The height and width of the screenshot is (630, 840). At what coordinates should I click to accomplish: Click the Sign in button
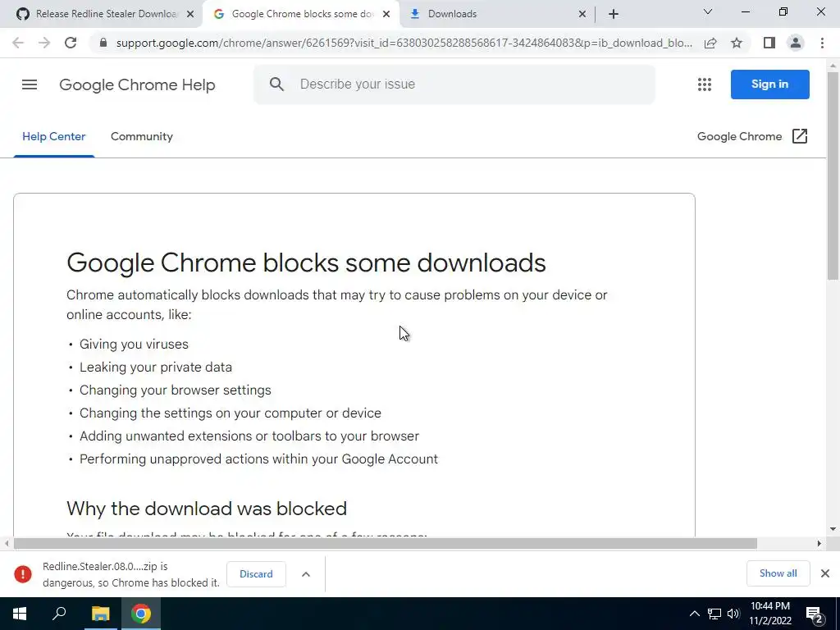pos(769,84)
